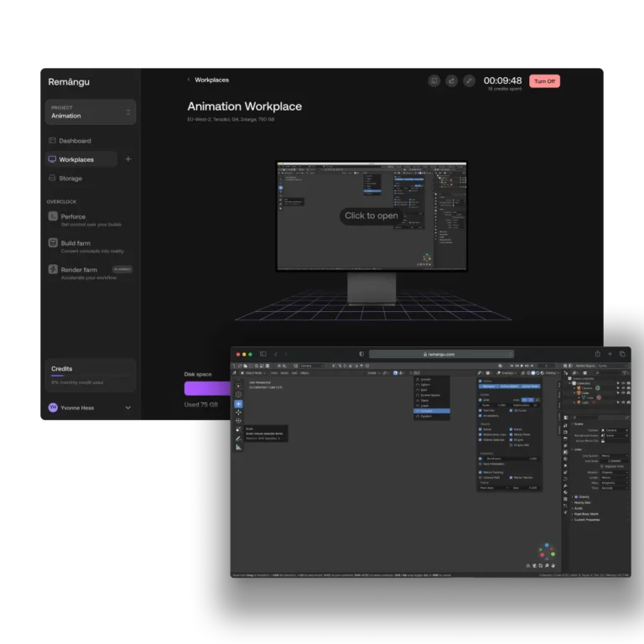Select the Measure tool in Blender toolbar
Image resolution: width=644 pixels, height=644 pixels.
click(238, 447)
